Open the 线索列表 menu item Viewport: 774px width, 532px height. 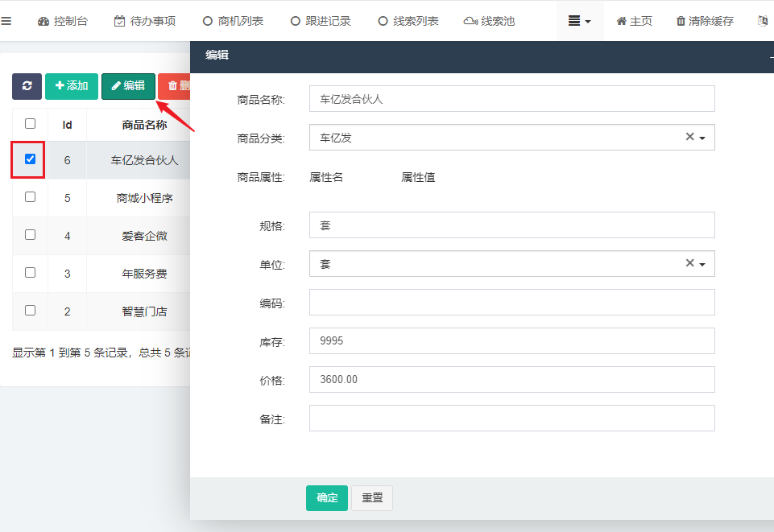408,21
